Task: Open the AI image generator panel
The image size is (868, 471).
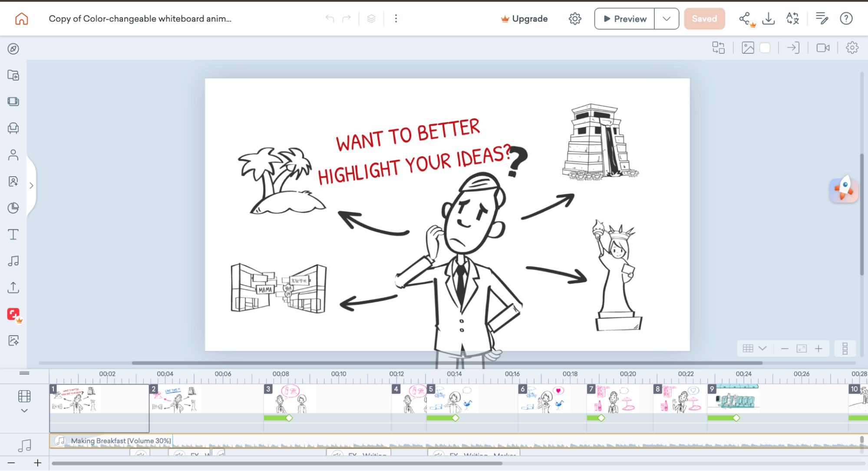Action: [x=13, y=341]
